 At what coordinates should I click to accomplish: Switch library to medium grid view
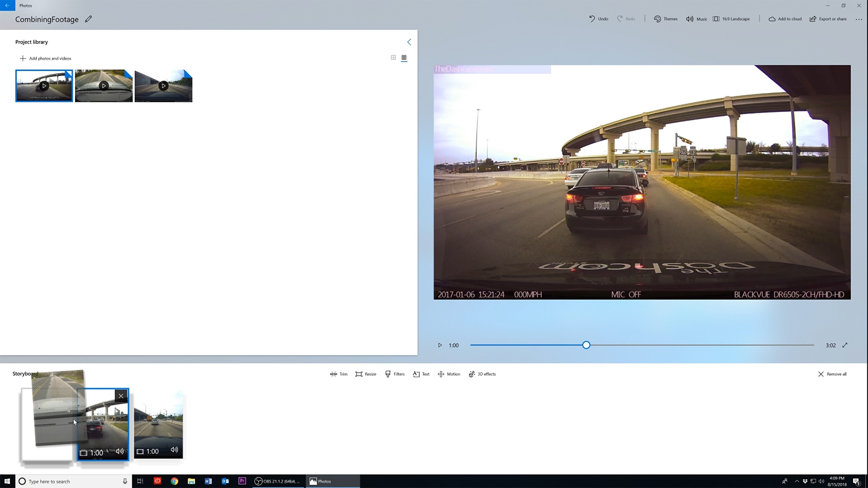(x=393, y=58)
